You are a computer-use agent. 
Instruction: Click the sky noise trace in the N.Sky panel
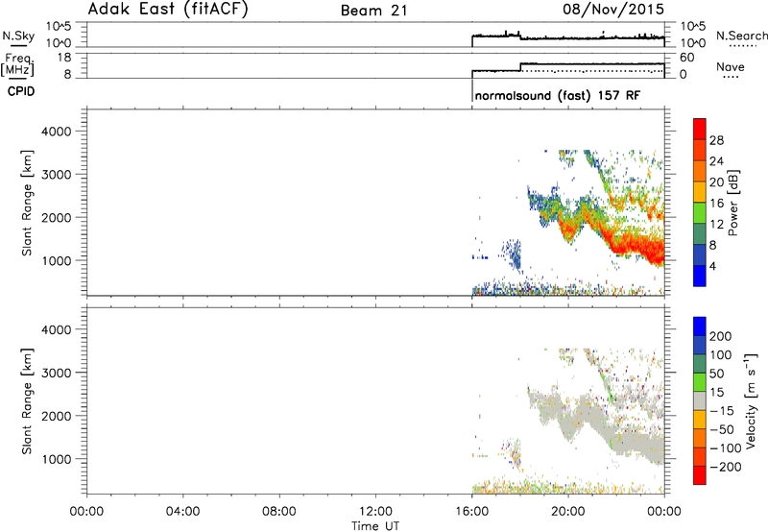[x=568, y=36]
